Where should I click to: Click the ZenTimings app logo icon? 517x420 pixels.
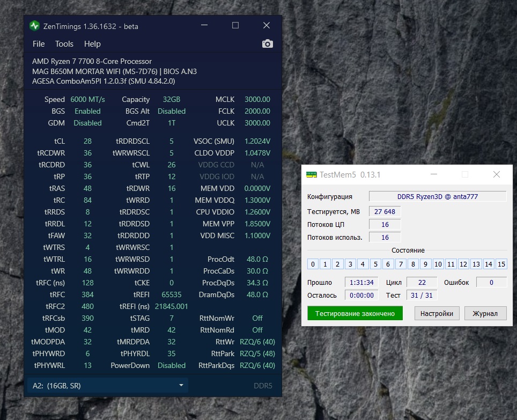pyautogui.click(x=34, y=26)
